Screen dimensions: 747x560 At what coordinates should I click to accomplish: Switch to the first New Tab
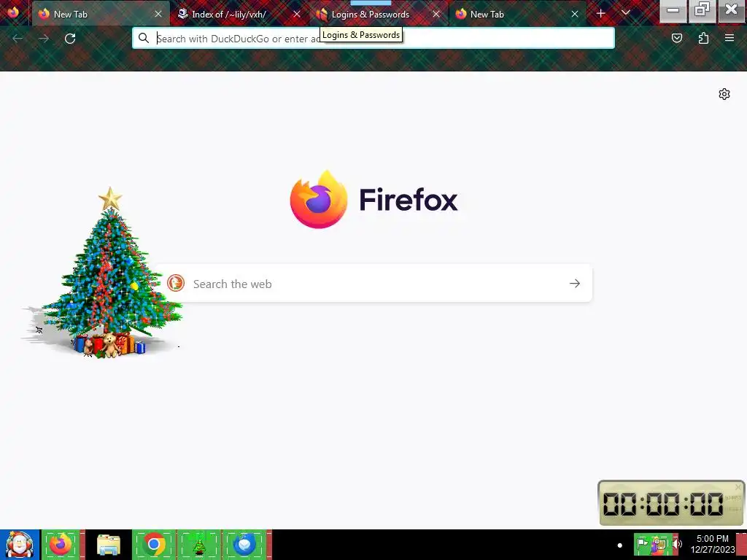(101, 14)
